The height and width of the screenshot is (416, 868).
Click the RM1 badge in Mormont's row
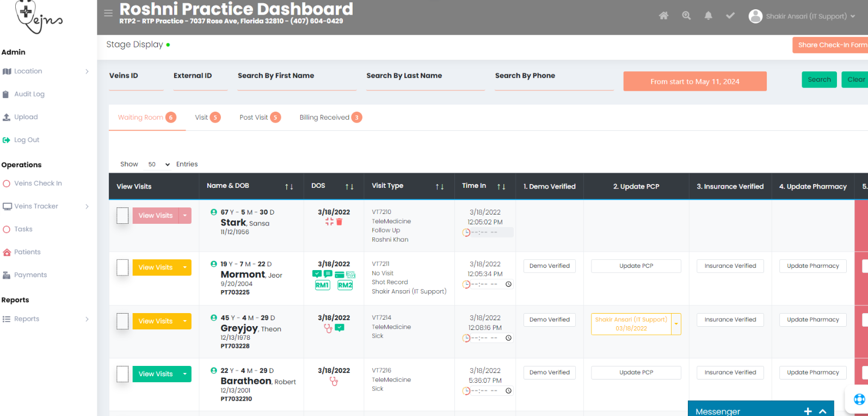(322, 285)
